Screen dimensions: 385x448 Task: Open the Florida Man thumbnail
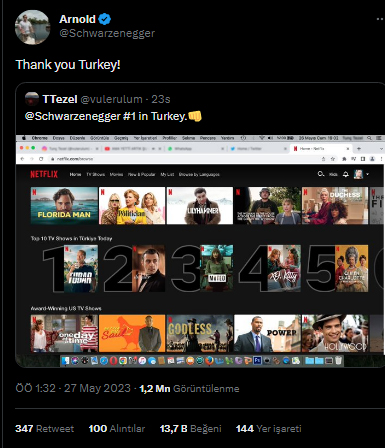coord(64,205)
